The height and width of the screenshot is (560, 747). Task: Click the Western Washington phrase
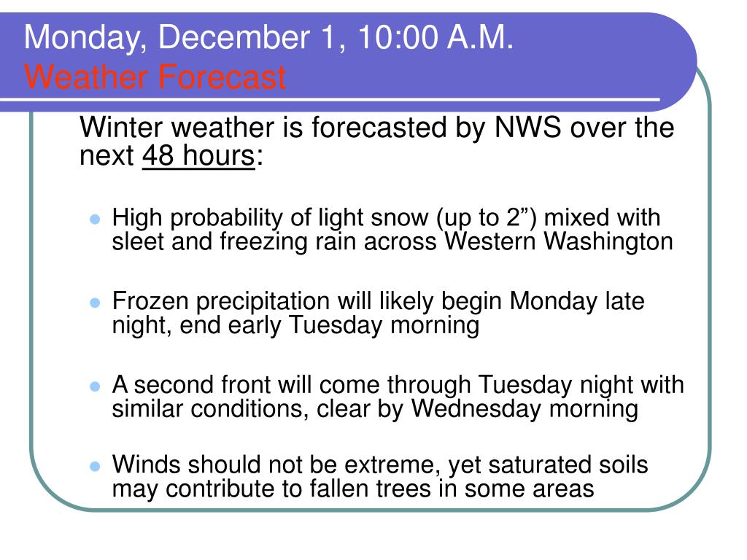coord(559,241)
